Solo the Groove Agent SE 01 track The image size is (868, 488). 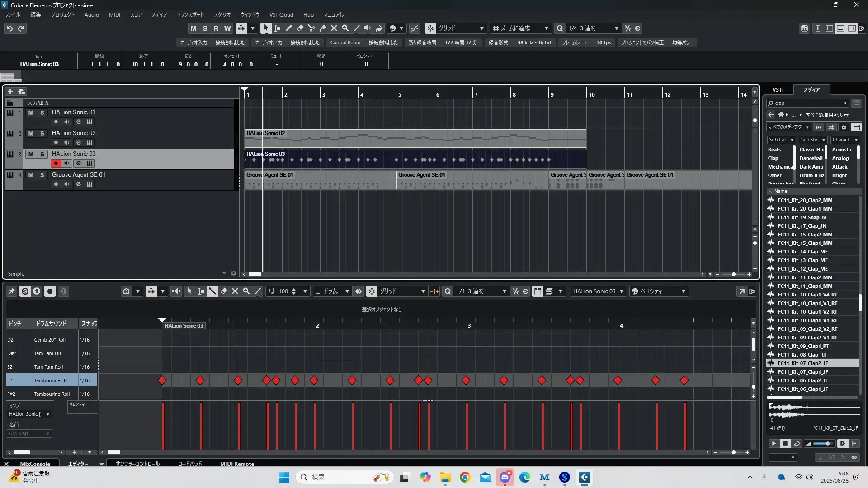coord(42,175)
